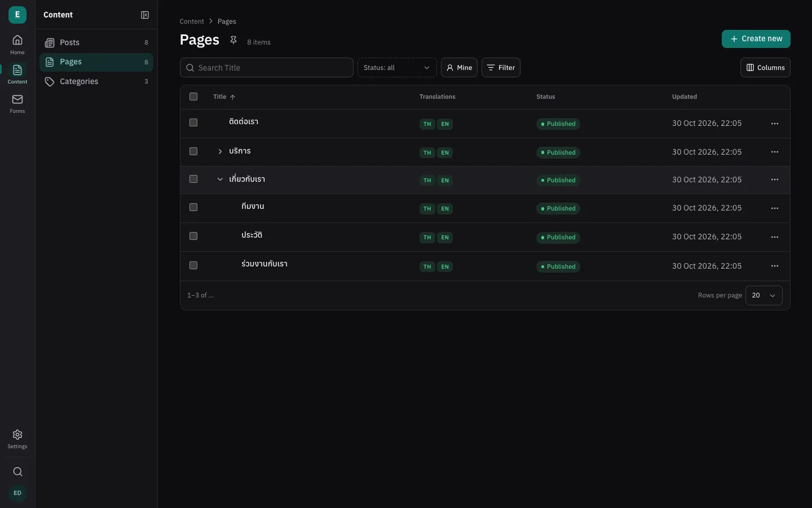The image size is (812, 508).
Task: Expand the บริการ page children
Action: click(x=220, y=151)
